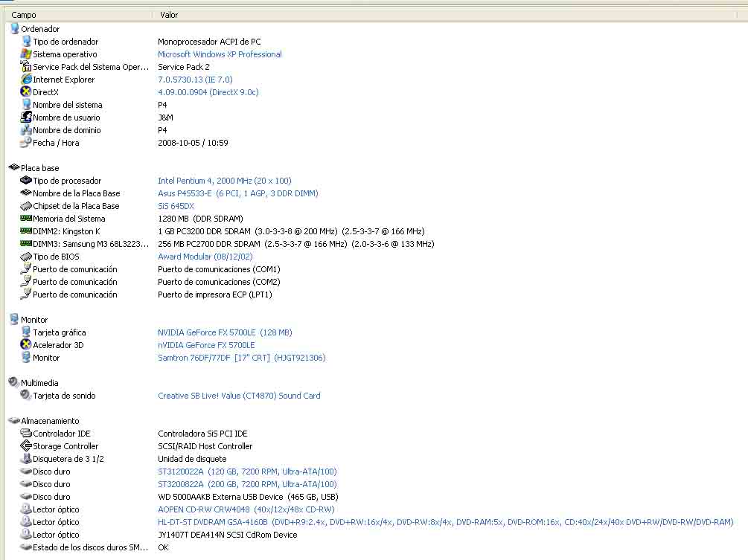This screenshot has width=748, height=560.
Task: Select the Tarjeta gráfica icon
Action: point(26,332)
